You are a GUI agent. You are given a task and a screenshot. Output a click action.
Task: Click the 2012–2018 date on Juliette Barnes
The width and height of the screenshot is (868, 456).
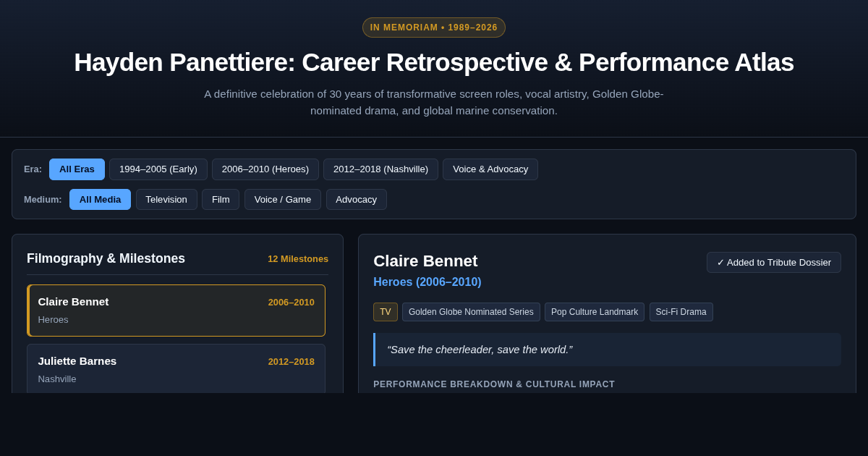[x=292, y=362]
